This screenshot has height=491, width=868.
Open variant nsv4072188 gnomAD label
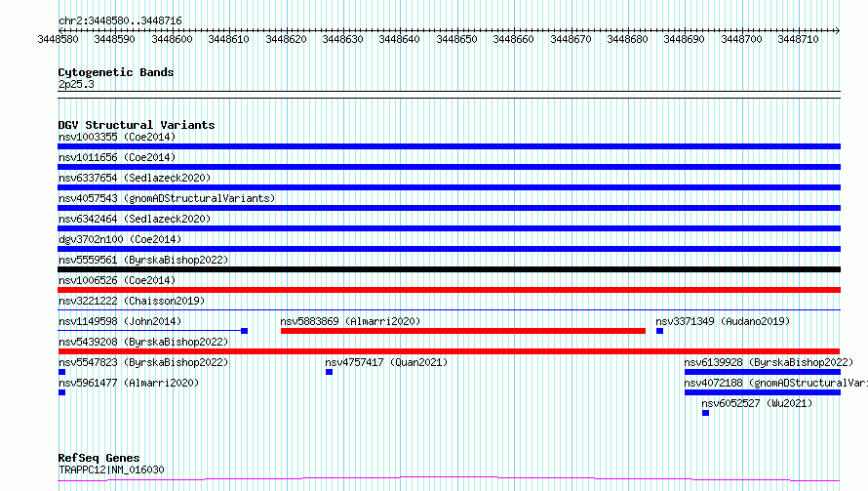coord(775,383)
